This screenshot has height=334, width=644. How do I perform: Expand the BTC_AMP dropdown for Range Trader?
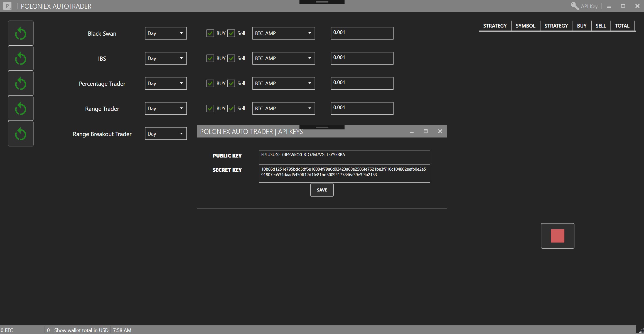pyautogui.click(x=284, y=108)
